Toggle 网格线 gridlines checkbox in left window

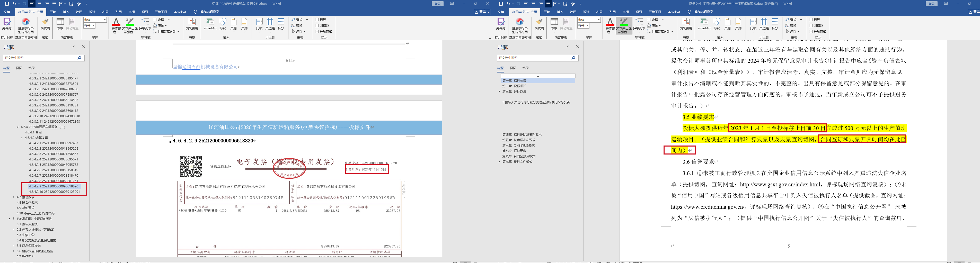(x=317, y=25)
